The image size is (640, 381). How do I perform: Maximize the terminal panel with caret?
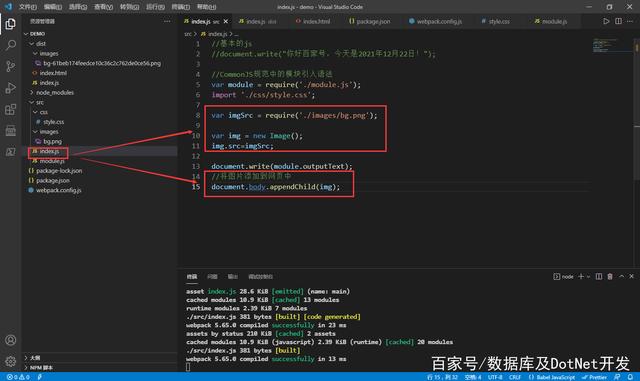point(621,276)
